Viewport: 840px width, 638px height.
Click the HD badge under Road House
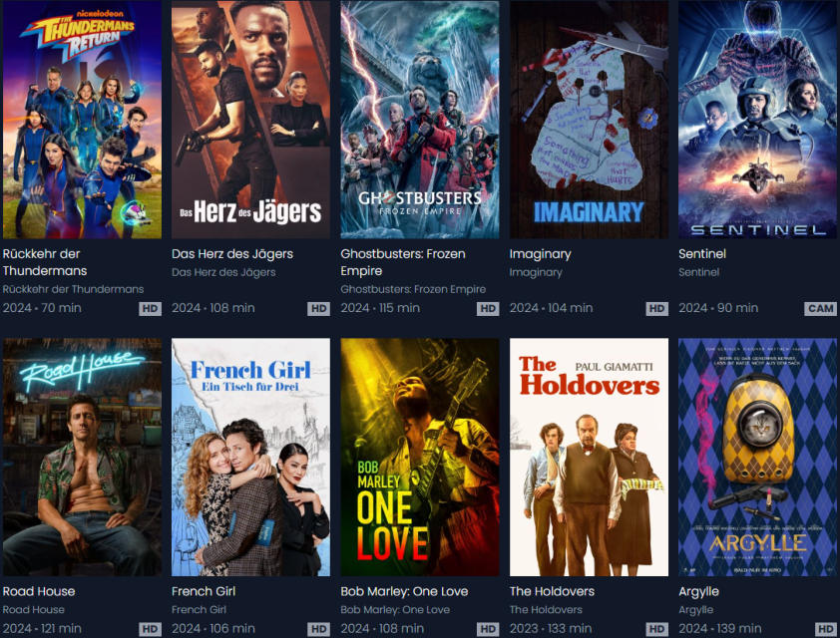point(150,629)
